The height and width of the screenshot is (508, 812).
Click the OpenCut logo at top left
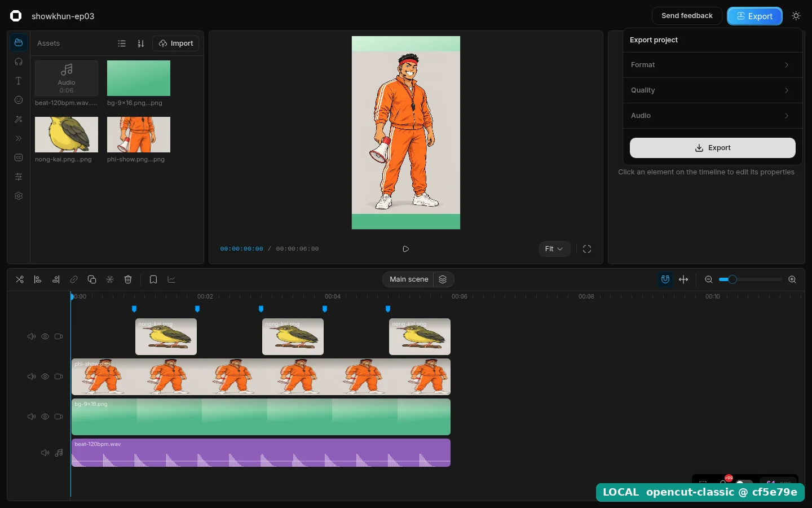pyautogui.click(x=16, y=16)
